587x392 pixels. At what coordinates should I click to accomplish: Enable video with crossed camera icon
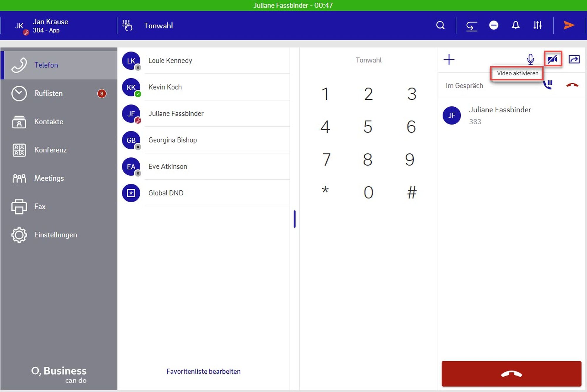tap(553, 60)
